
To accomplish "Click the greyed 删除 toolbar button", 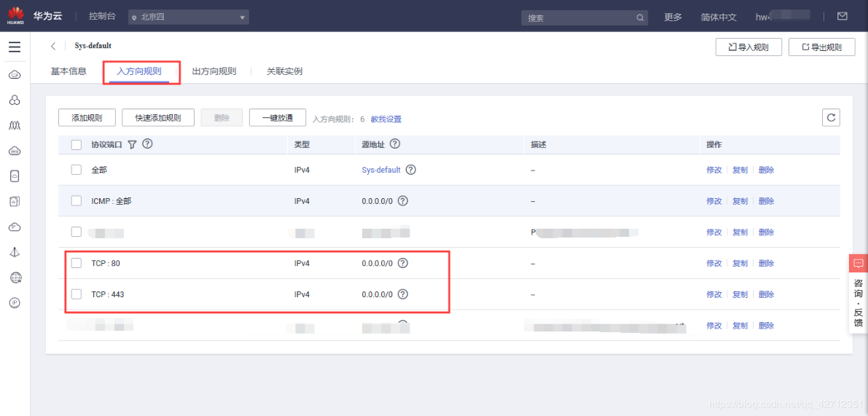I will (221, 118).
